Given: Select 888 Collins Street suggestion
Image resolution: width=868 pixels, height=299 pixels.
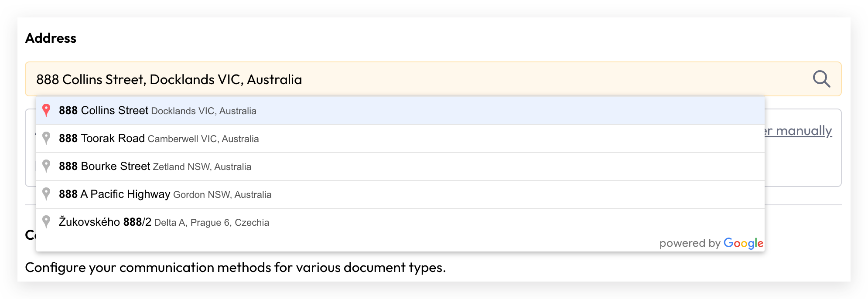Looking at the screenshot, I should click(x=400, y=111).
